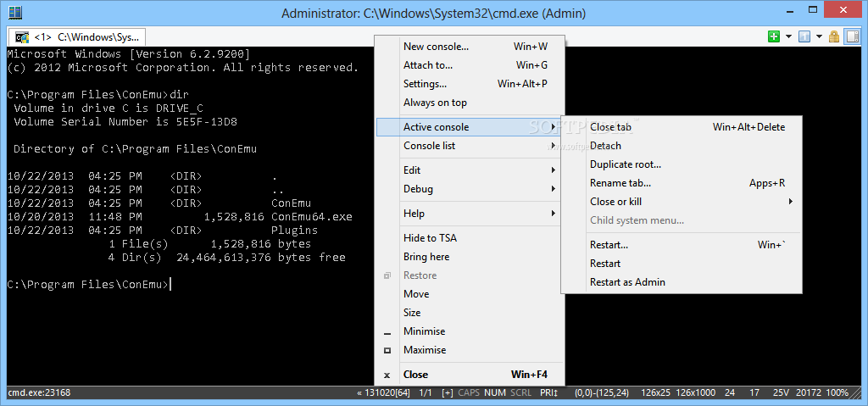Expand the Active console submenu
868x406 pixels.
point(470,127)
